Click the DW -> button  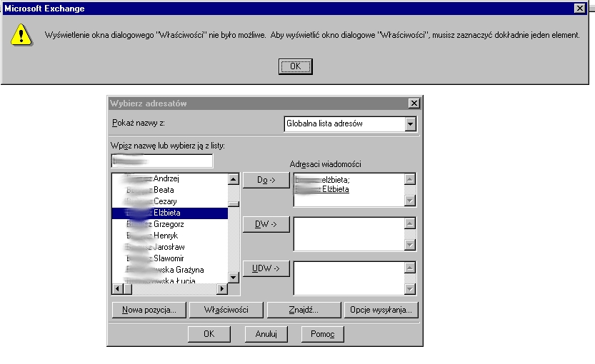(x=266, y=224)
